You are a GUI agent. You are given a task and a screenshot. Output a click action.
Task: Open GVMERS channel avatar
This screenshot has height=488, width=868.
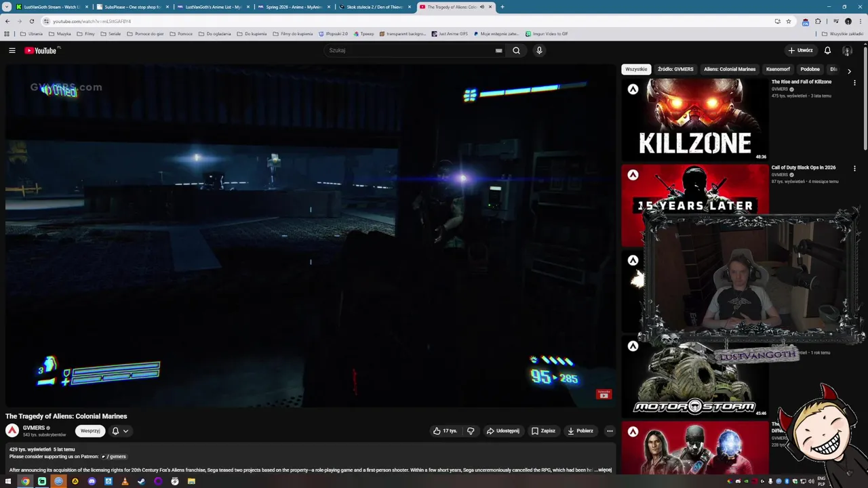pos(12,430)
